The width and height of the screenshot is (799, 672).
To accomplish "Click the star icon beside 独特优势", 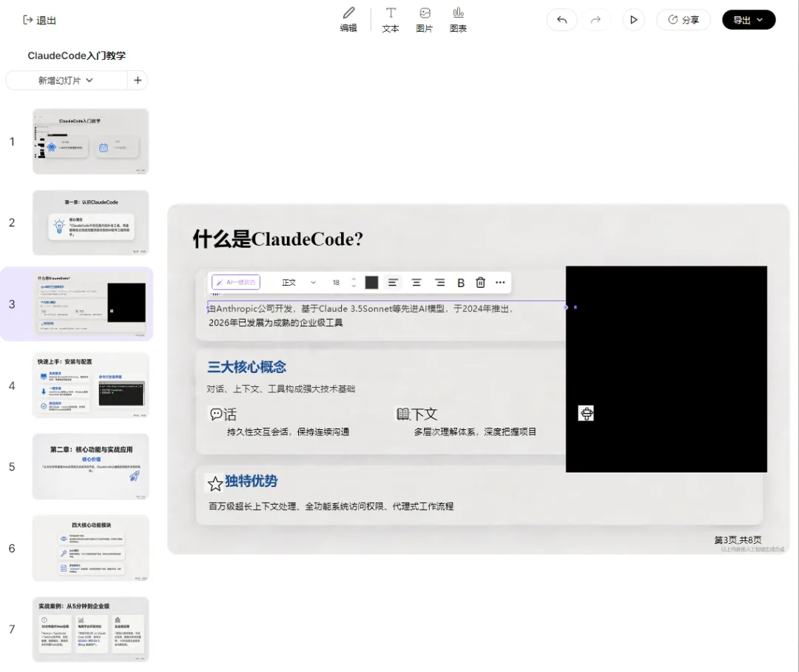I will click(x=215, y=483).
